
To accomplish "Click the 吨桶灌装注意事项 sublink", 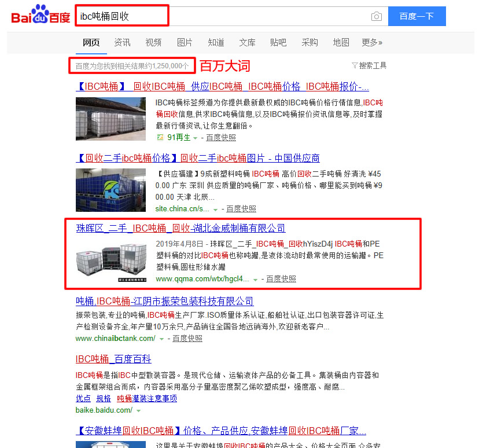I will click(147, 398).
